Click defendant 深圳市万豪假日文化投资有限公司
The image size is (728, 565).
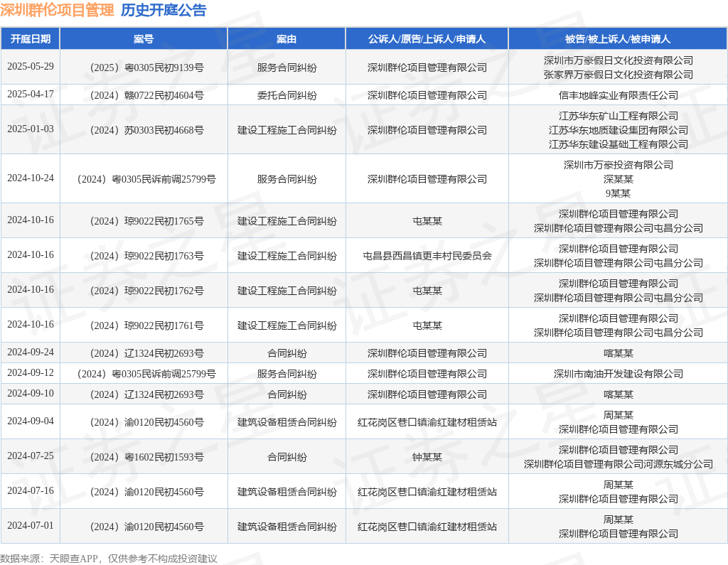coord(619,60)
